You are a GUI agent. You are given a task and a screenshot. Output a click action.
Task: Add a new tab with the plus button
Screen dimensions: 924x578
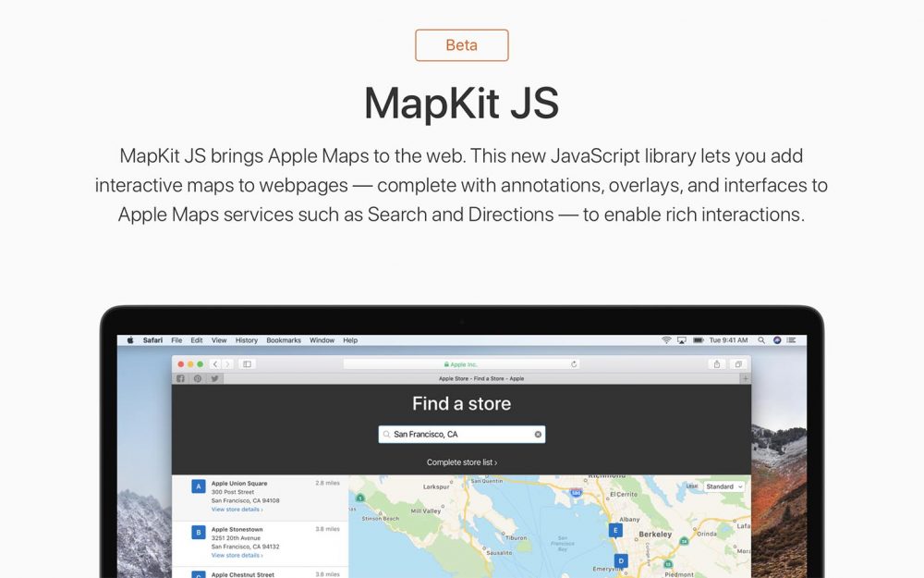click(x=745, y=378)
